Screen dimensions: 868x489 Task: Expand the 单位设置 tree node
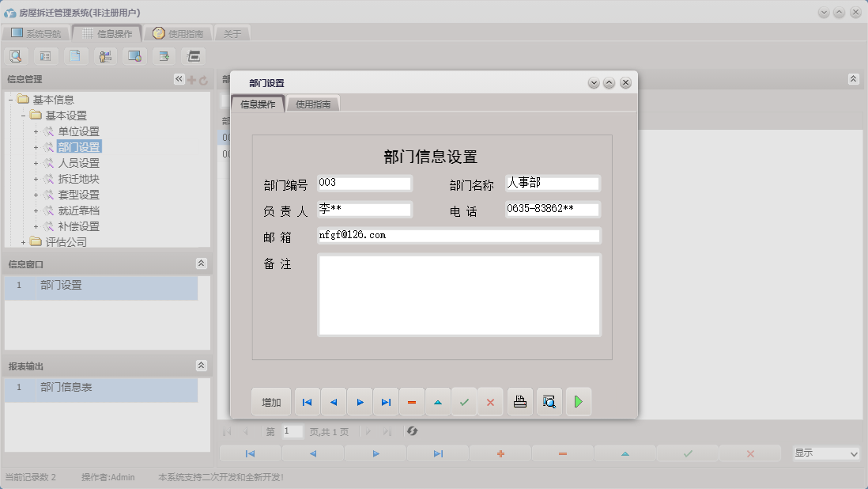(x=37, y=131)
